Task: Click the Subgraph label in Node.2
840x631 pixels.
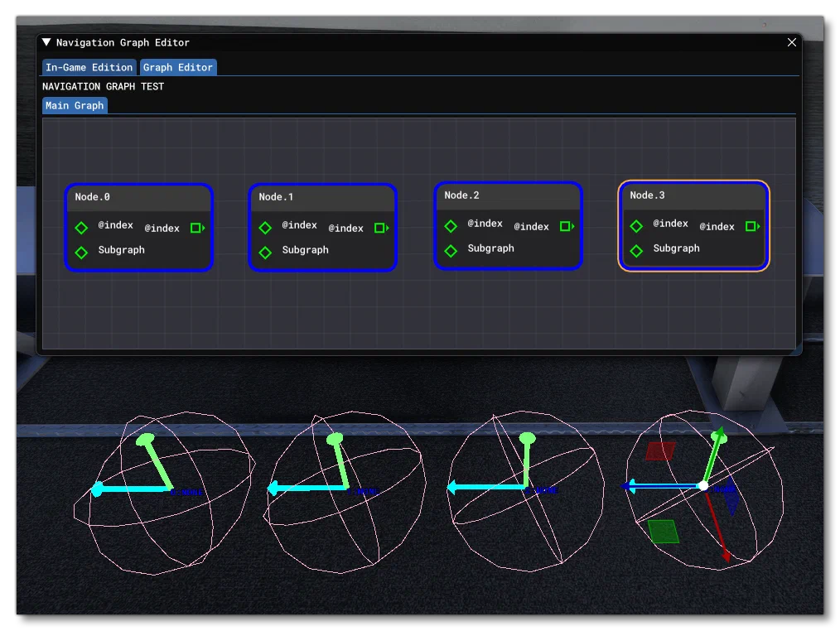Action: (x=490, y=248)
